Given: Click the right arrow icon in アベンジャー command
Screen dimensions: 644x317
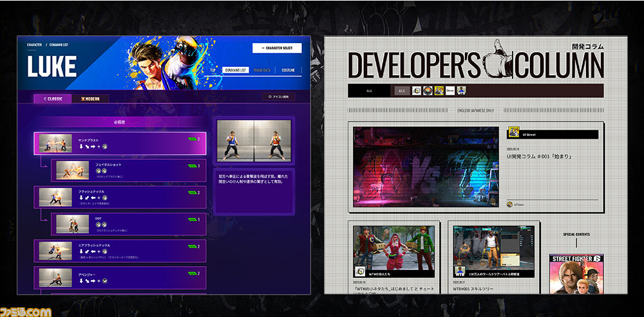Looking at the screenshot, I should (x=93, y=281).
